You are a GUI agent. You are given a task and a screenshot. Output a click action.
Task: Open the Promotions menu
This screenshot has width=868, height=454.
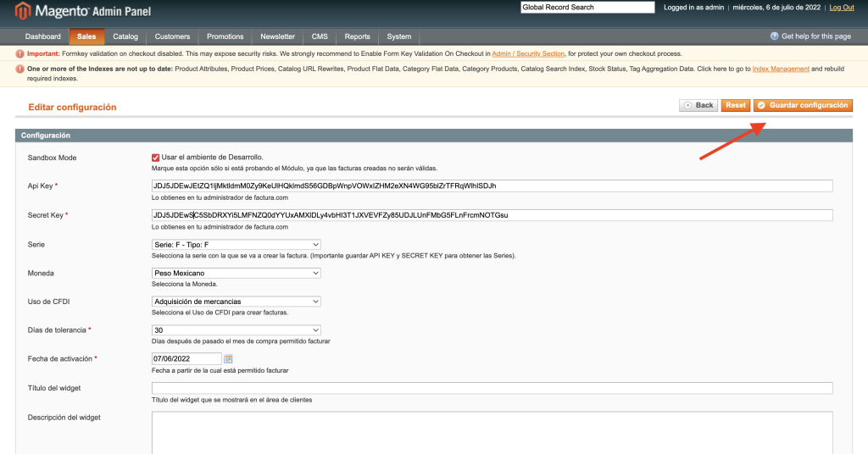click(x=225, y=36)
